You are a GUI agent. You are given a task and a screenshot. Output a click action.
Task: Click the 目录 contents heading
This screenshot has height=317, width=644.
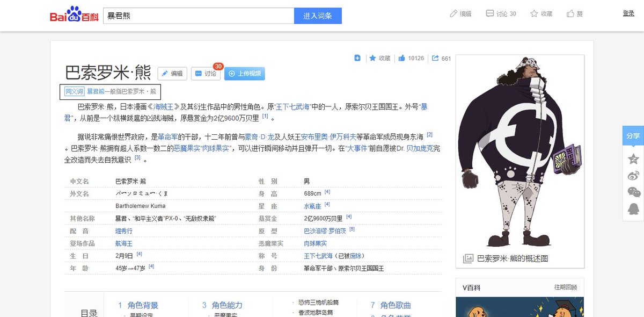click(89, 313)
